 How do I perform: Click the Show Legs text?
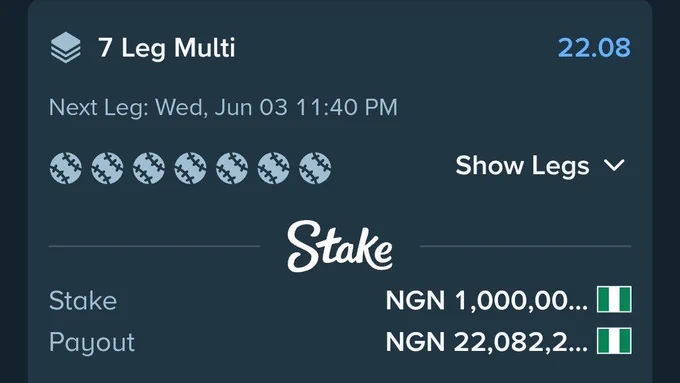pos(522,166)
